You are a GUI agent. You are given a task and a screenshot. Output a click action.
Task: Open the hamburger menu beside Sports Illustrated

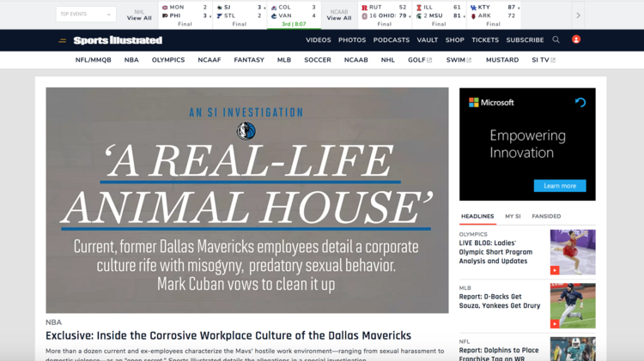(x=63, y=40)
